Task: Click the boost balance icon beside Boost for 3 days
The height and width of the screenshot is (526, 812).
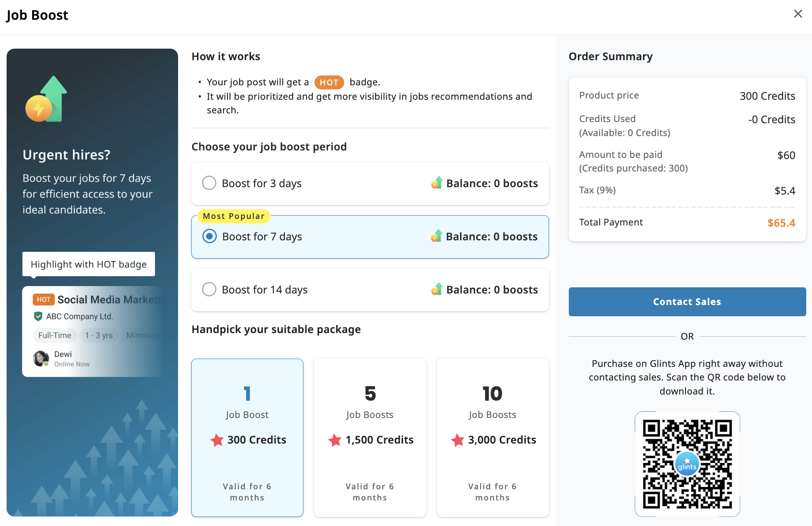Action: [436, 183]
